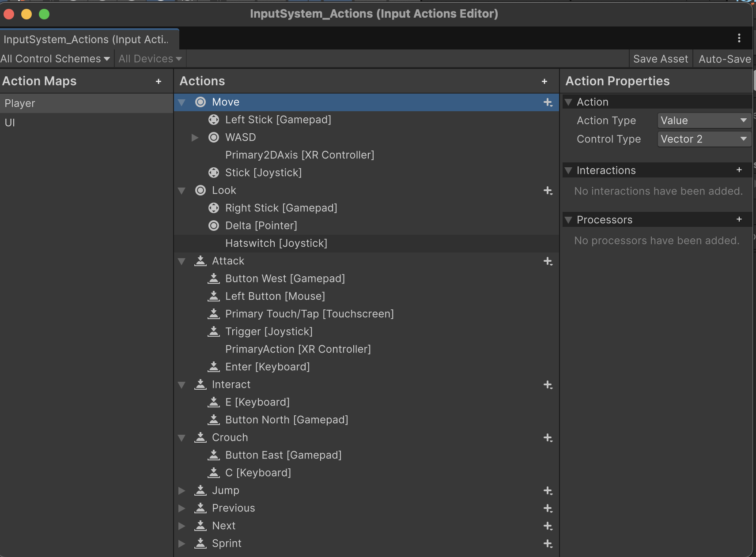Add a processor via the Processors plus icon

pyautogui.click(x=739, y=219)
